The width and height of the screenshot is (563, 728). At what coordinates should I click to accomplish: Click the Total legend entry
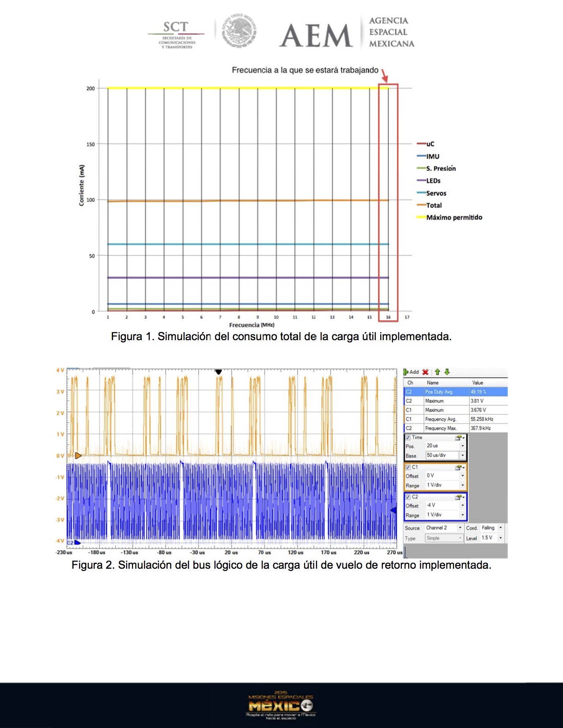(x=429, y=205)
